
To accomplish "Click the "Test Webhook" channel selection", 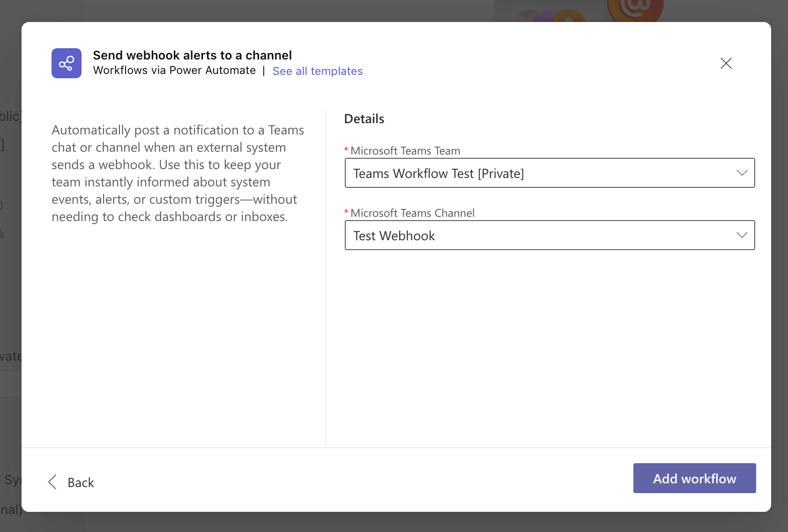I will (x=394, y=236).
